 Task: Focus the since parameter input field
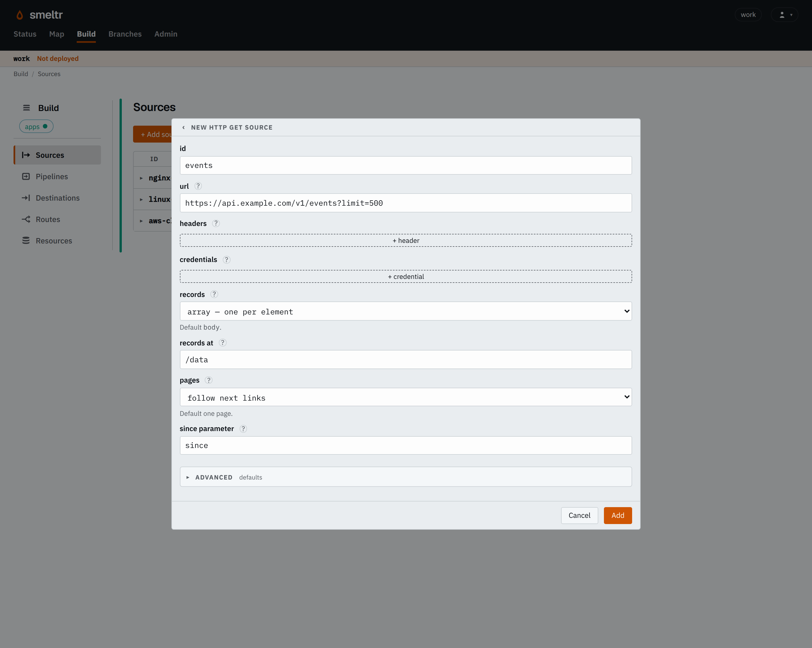(406, 445)
